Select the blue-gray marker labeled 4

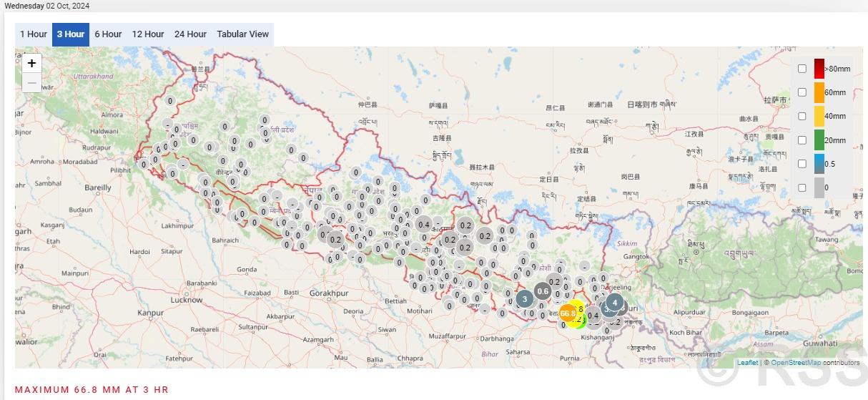tap(614, 303)
